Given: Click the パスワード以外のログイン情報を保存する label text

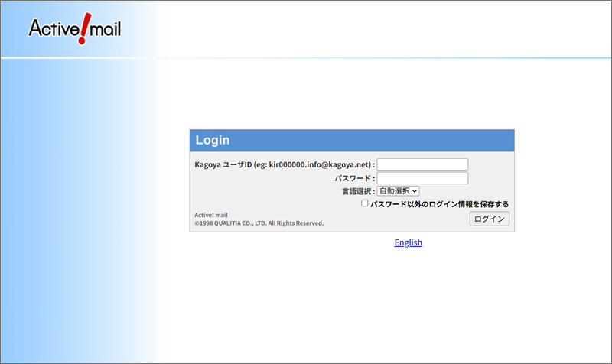Looking at the screenshot, I should [439, 204].
